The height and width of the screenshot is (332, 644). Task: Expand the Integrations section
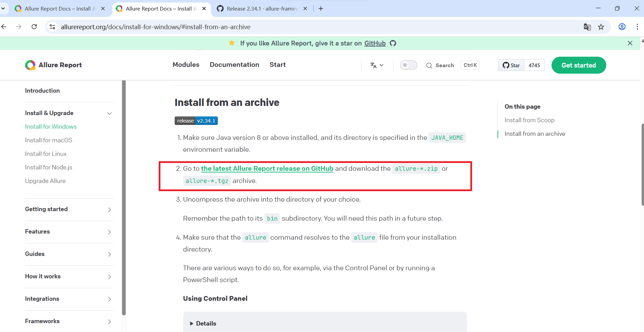(x=109, y=299)
